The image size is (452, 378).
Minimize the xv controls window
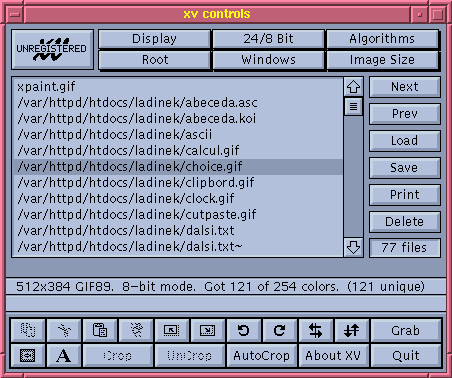(x=419, y=14)
